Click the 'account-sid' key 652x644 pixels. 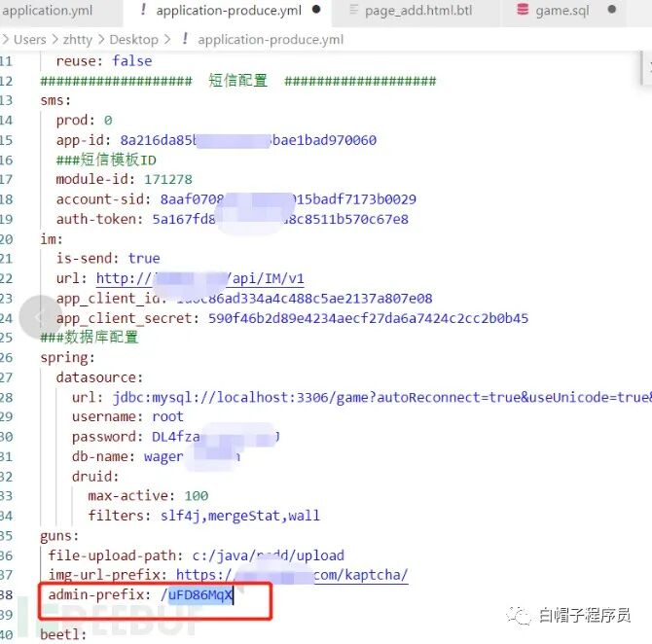click(103, 199)
